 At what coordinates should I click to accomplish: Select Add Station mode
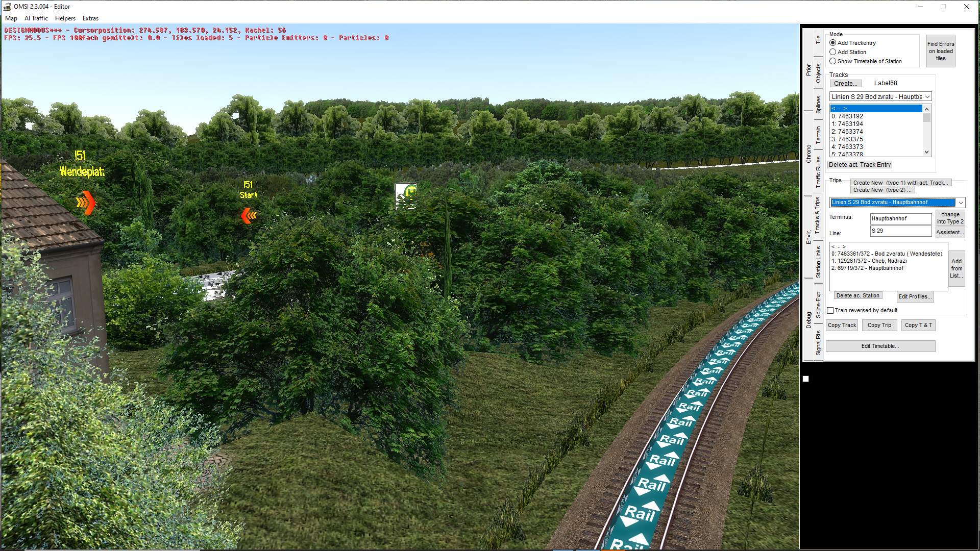[832, 52]
